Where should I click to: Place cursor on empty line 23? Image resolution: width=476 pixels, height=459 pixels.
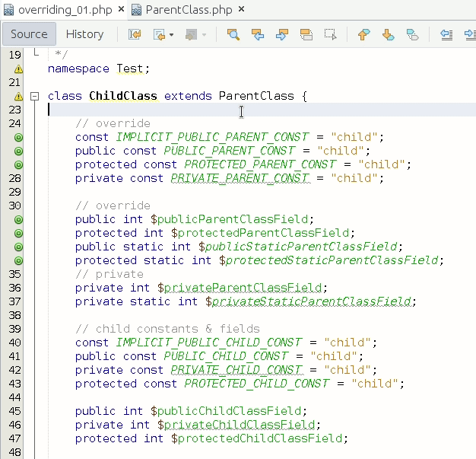261,110
